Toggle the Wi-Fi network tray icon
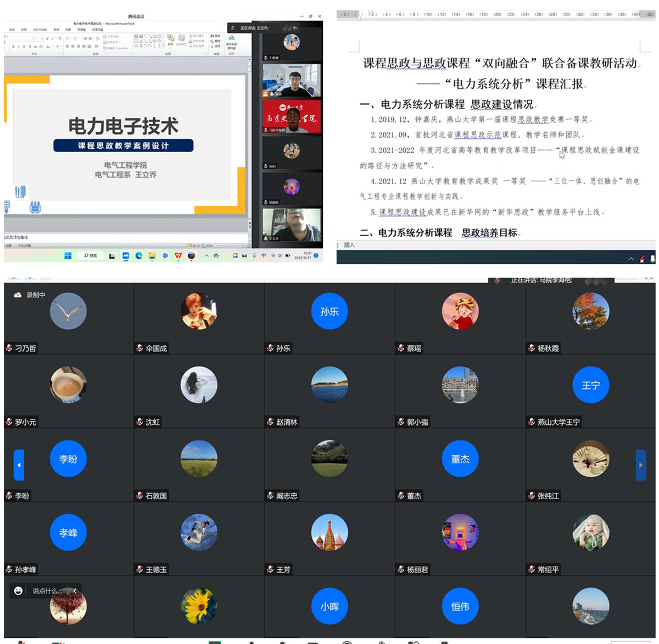 273,256
